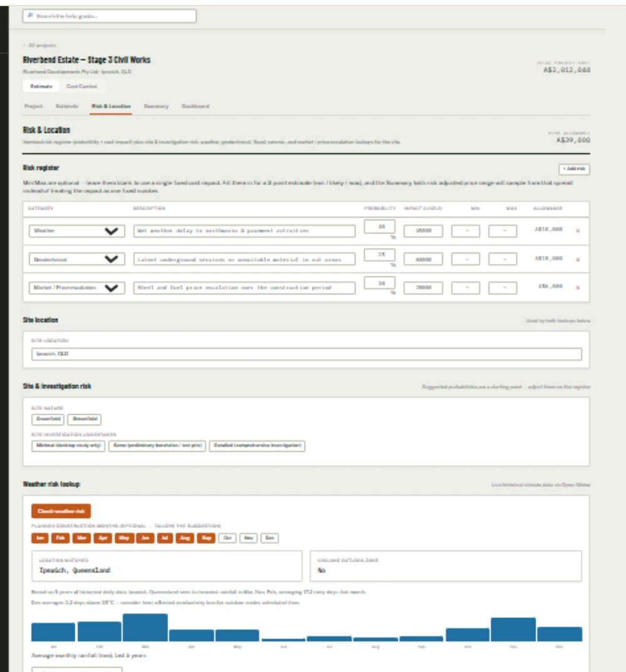Choose Some (preliminary boreholes / test pits) investigation
This screenshot has width=626, height=672.
[157, 446]
